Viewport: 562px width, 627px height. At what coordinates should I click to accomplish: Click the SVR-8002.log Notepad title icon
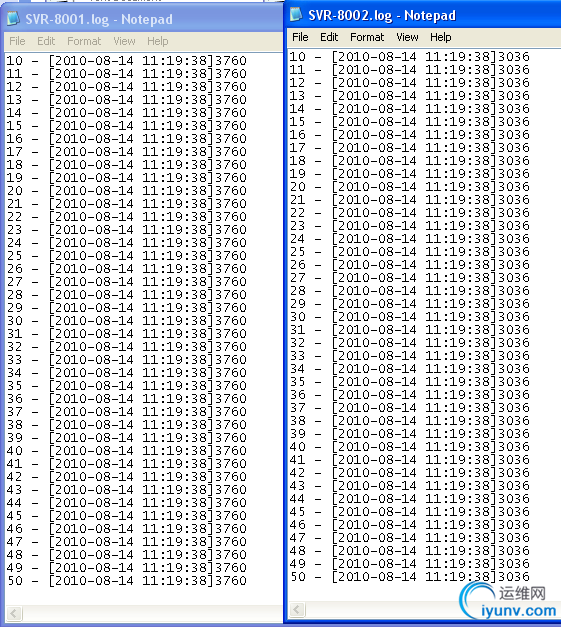(x=296, y=14)
